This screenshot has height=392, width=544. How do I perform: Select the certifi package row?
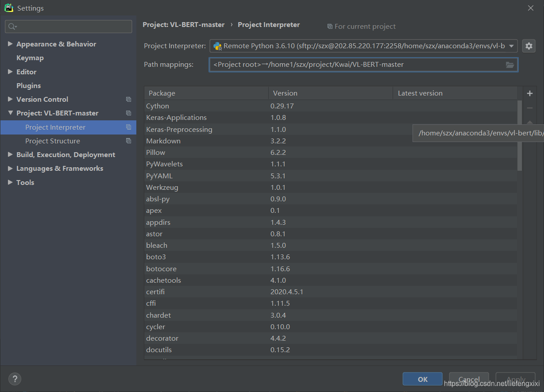pyautogui.click(x=331, y=292)
